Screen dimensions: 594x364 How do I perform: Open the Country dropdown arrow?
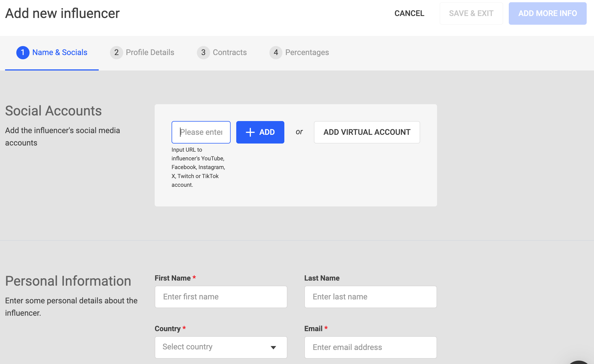click(x=273, y=347)
